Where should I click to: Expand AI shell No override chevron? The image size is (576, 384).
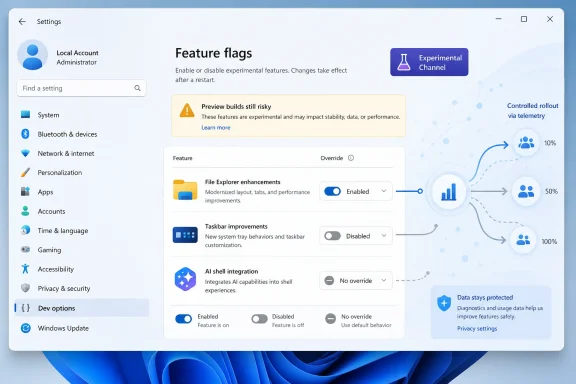pyautogui.click(x=384, y=280)
